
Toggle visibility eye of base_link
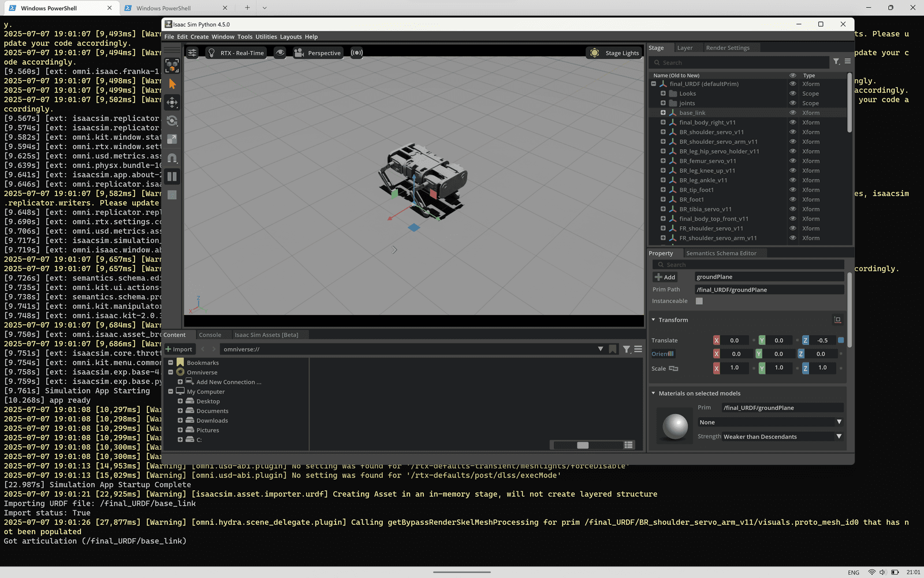[x=792, y=113]
